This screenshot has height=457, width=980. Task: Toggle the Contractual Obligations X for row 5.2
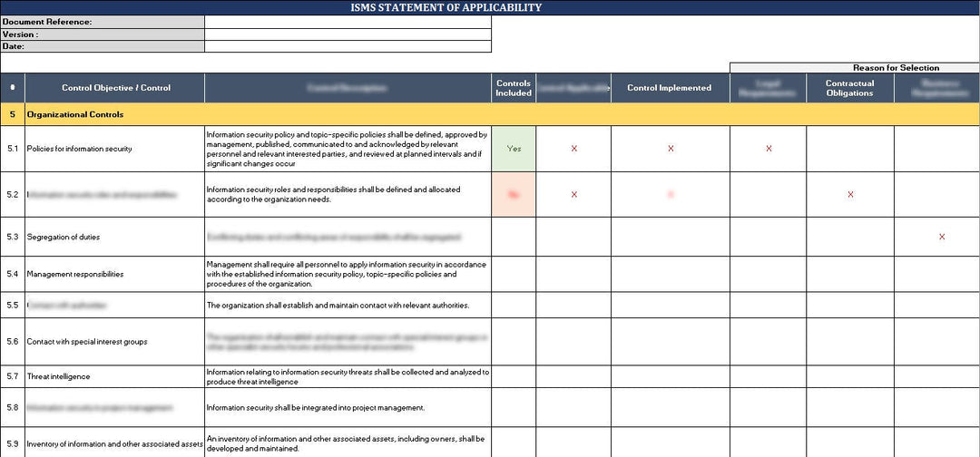pyautogui.click(x=850, y=195)
